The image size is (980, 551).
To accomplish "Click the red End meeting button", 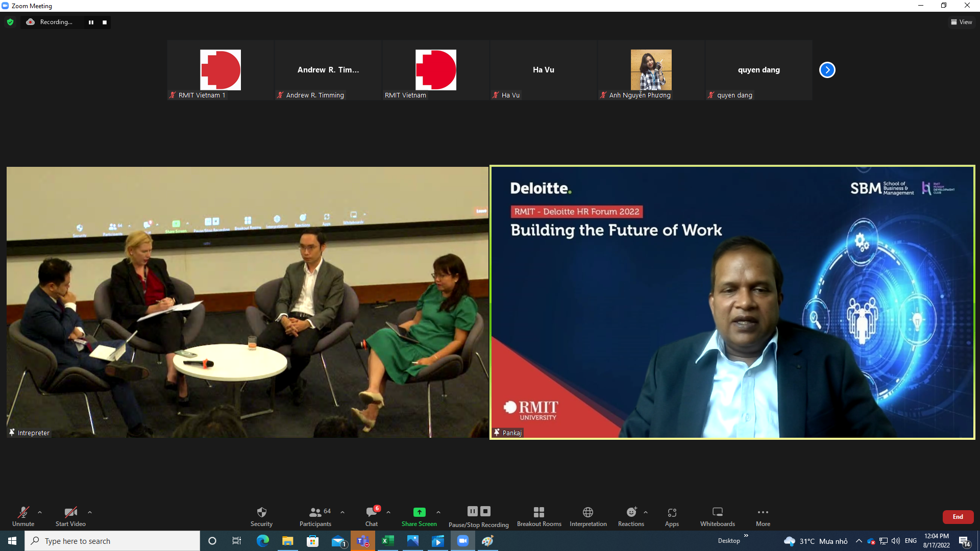I will click(958, 517).
